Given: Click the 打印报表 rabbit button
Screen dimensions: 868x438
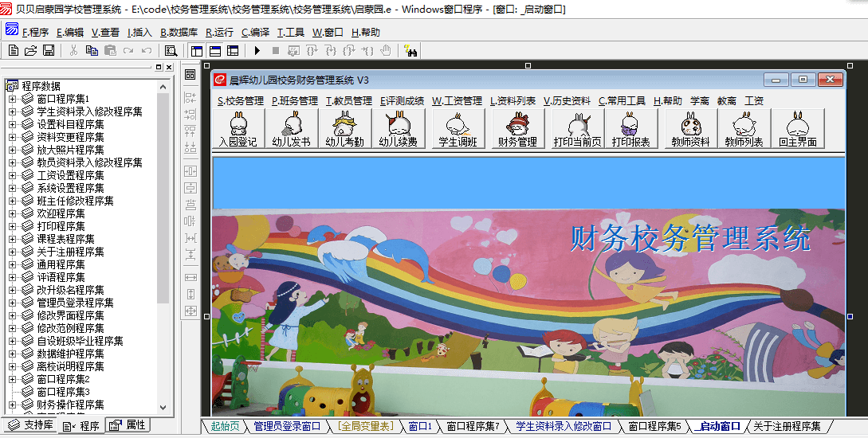Looking at the screenshot, I should tap(630, 129).
